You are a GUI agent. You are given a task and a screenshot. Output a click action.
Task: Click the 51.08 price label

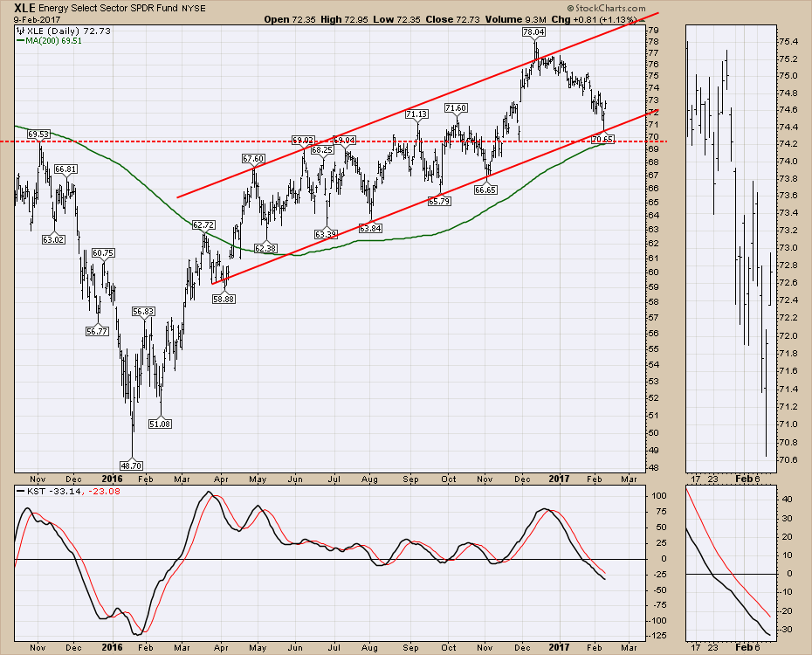click(160, 424)
